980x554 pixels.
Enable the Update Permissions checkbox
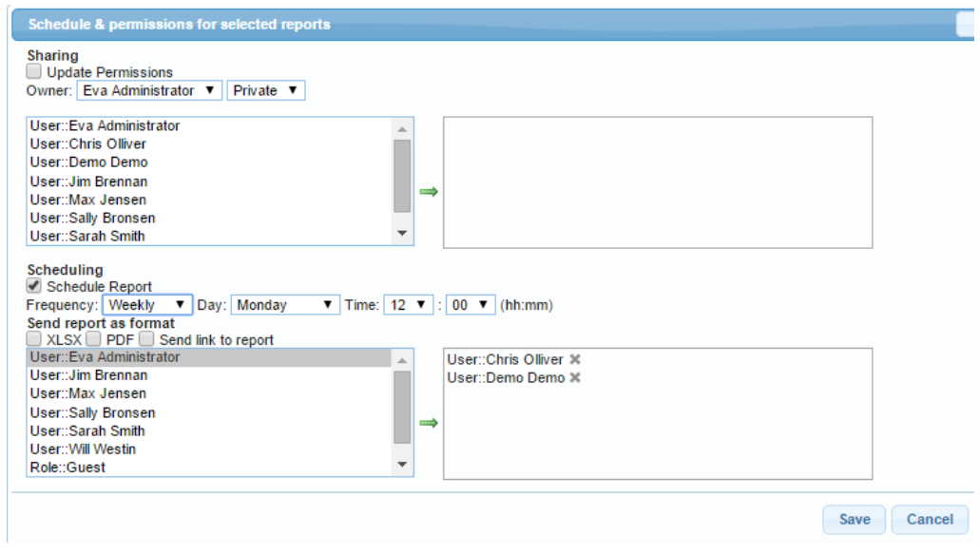34,71
